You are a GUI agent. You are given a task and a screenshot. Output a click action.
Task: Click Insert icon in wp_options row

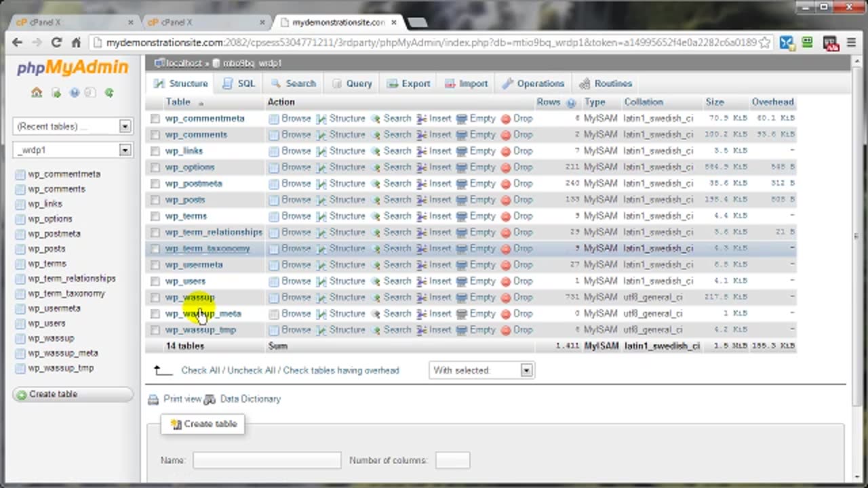point(421,167)
